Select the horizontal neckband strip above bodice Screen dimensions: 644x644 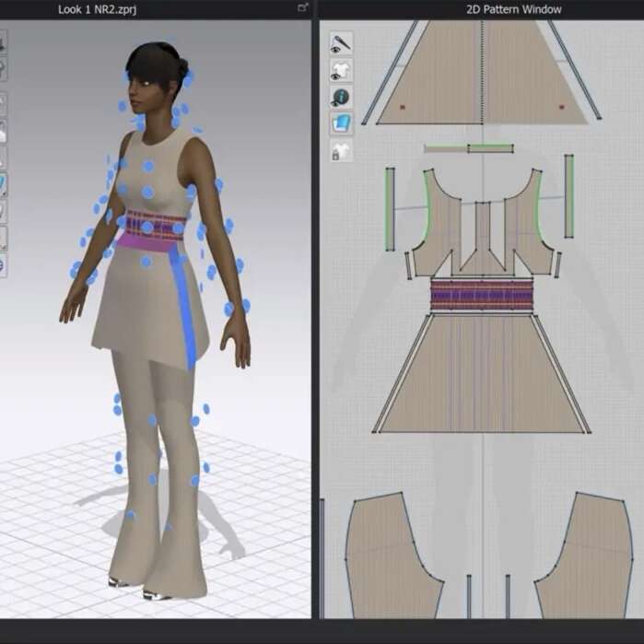click(468, 148)
